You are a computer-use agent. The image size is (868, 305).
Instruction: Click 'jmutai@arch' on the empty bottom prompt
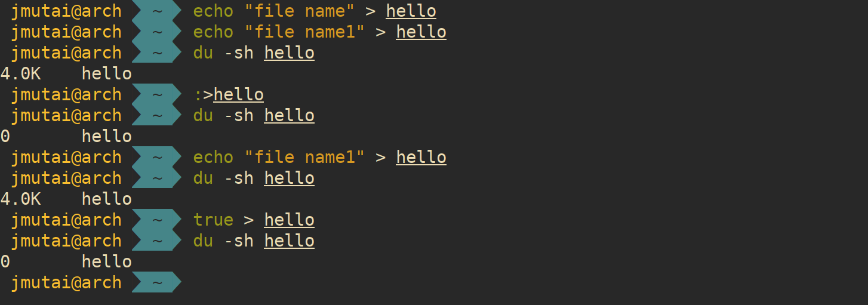(66, 282)
